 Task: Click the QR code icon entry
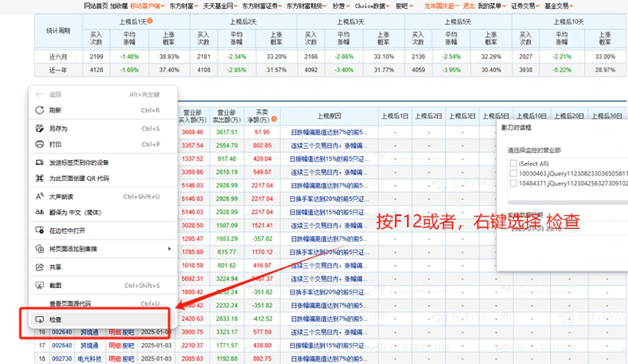click(40, 178)
